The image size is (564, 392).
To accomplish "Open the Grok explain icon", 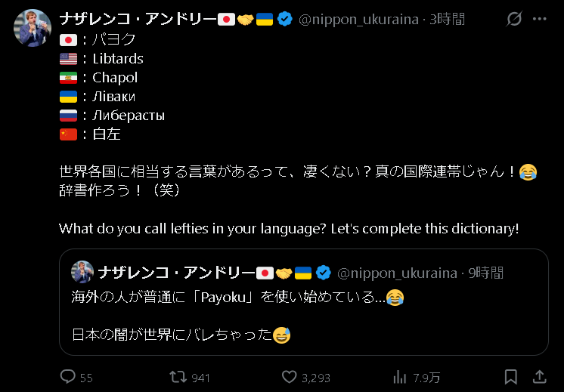I will [513, 19].
